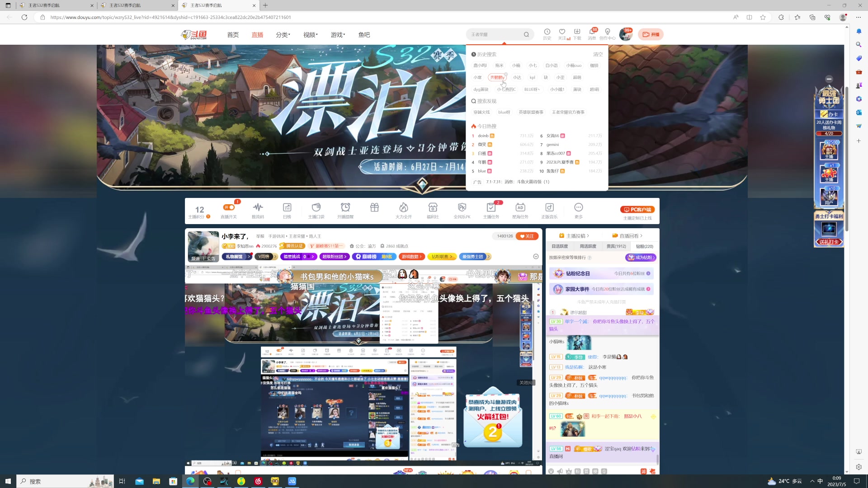The width and height of the screenshot is (868, 488).
Task: Expand streamer info with circled chevron
Action: coord(536,257)
